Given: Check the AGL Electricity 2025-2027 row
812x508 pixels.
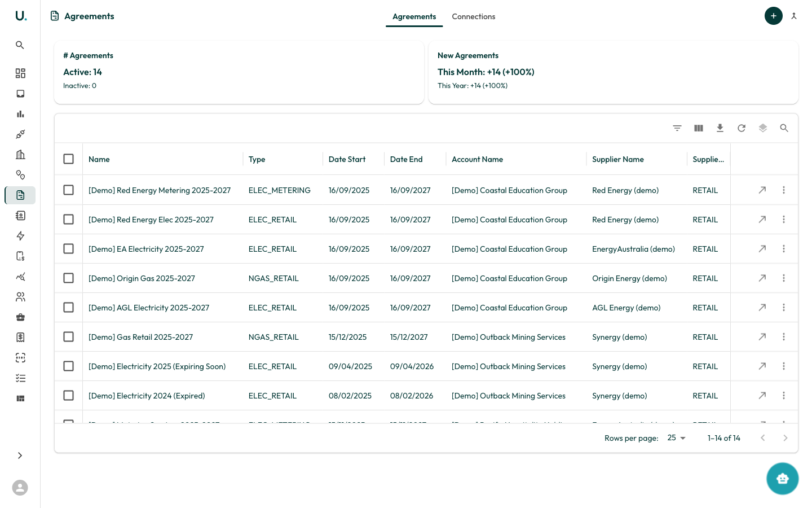Looking at the screenshot, I should 69,308.
